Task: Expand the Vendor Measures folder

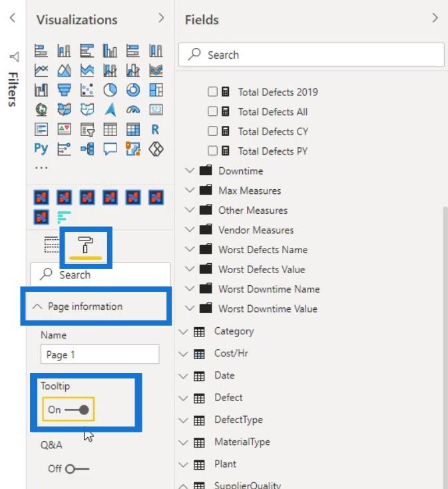Action: pyautogui.click(x=190, y=230)
